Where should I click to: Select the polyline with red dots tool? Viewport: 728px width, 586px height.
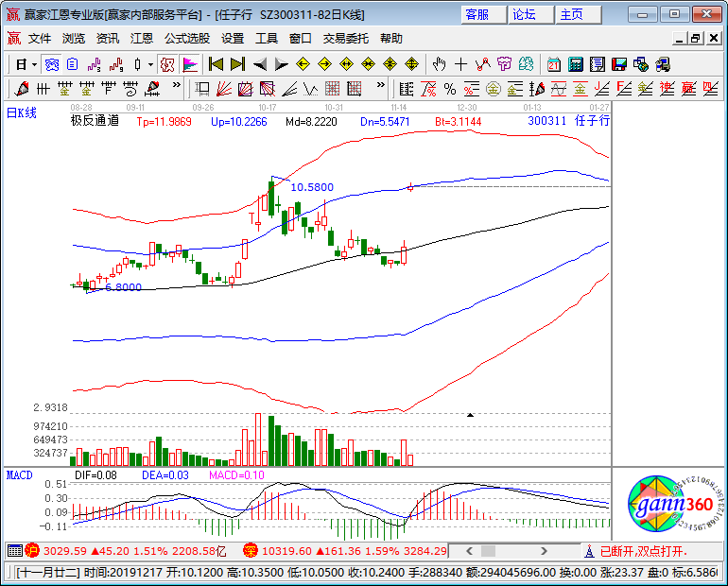[x=482, y=64]
